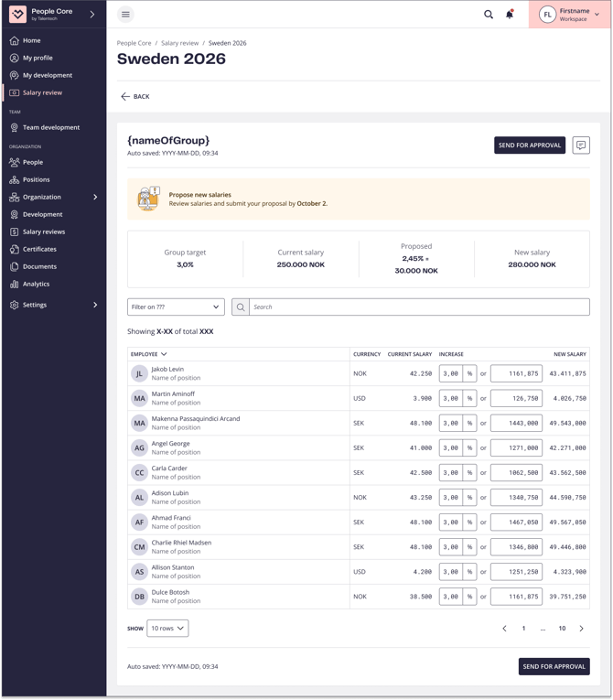Screen dimensions: 613x700
Task: Click Dulce Botosh's percent increase field
Action: pyautogui.click(x=451, y=597)
